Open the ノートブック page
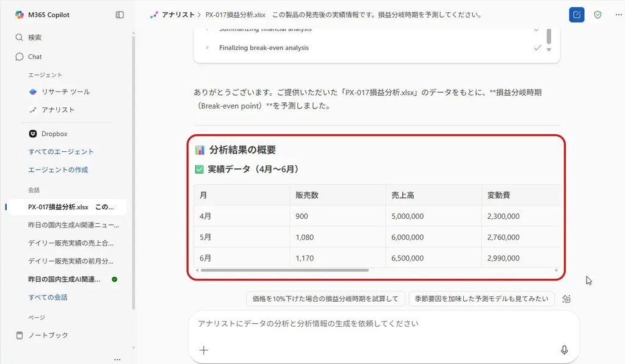The width and height of the screenshot is (625, 364). point(49,335)
